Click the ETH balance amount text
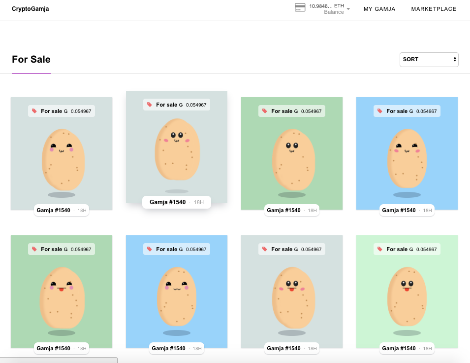 click(x=326, y=6)
